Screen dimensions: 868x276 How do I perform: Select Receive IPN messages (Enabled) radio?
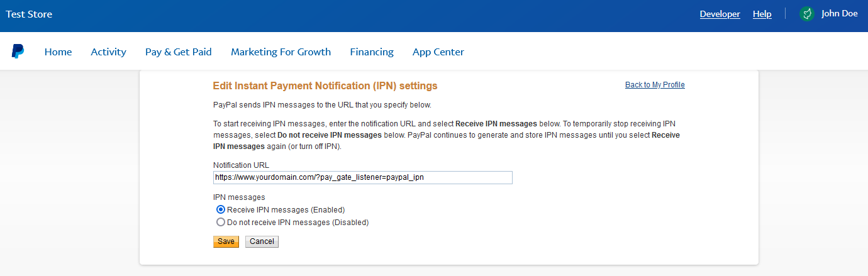[x=221, y=210]
